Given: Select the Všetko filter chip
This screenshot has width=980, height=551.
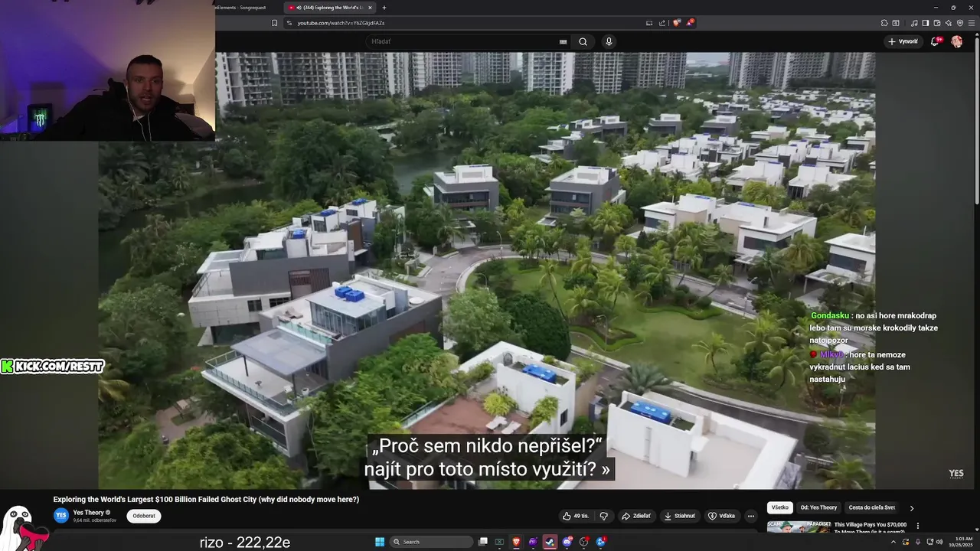Looking at the screenshot, I should [780, 507].
